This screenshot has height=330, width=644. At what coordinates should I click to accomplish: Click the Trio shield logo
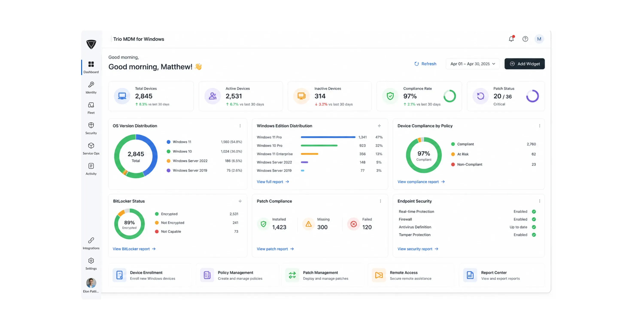point(91,44)
